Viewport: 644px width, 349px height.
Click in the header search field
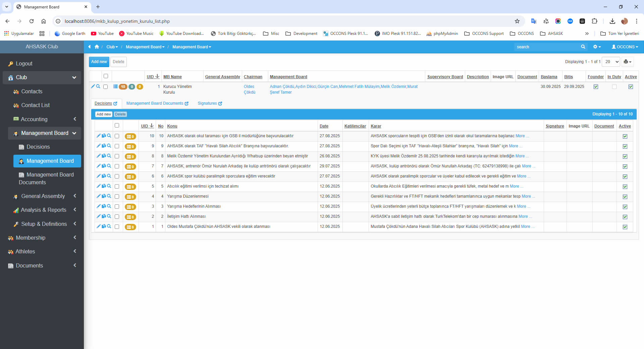pos(547,47)
